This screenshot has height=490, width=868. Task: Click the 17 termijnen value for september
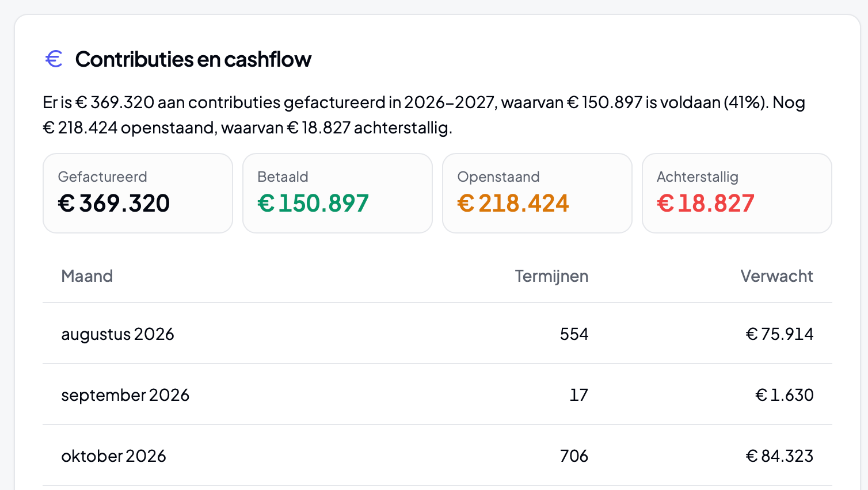click(x=579, y=395)
